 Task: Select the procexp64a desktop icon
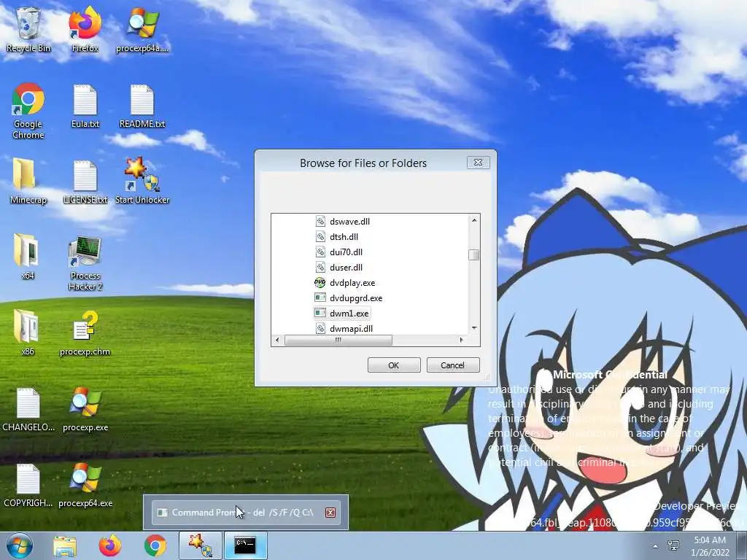click(x=142, y=29)
